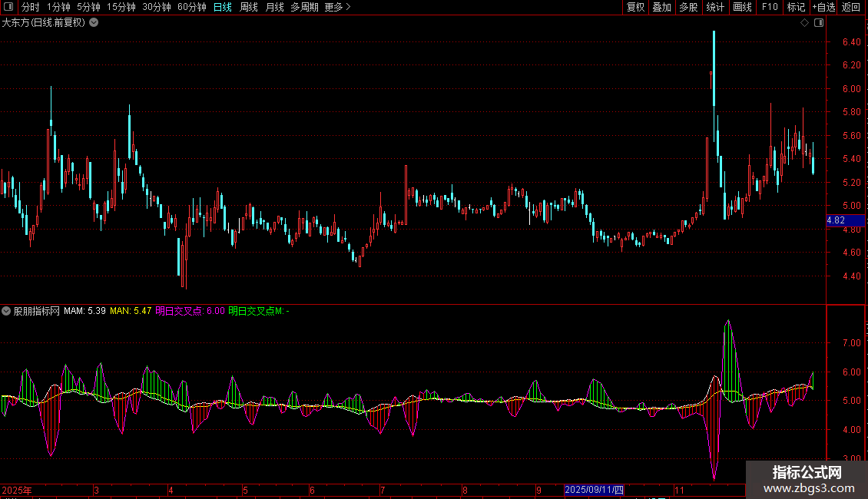This screenshot has height=499, width=868.
Task: Switch to 分时 intraday view
Action: [x=31, y=7]
